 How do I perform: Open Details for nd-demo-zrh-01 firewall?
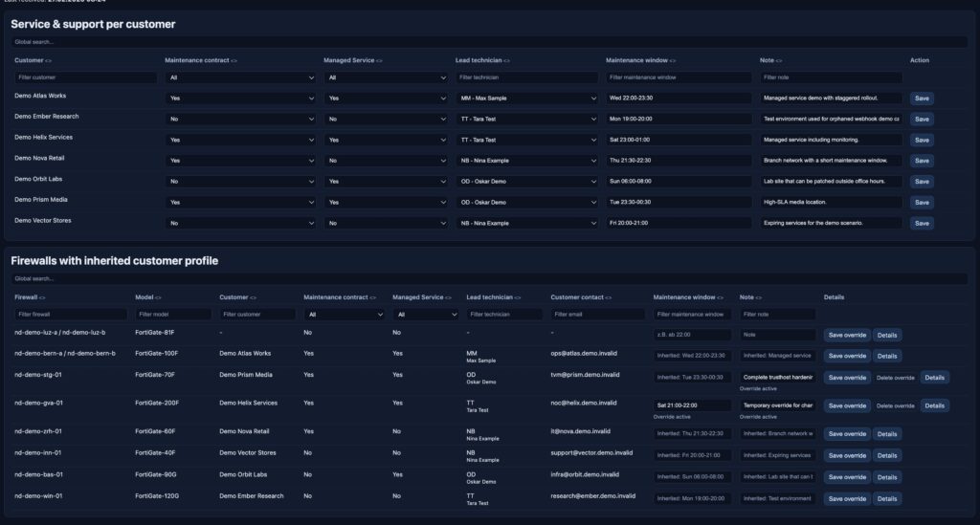pos(886,433)
